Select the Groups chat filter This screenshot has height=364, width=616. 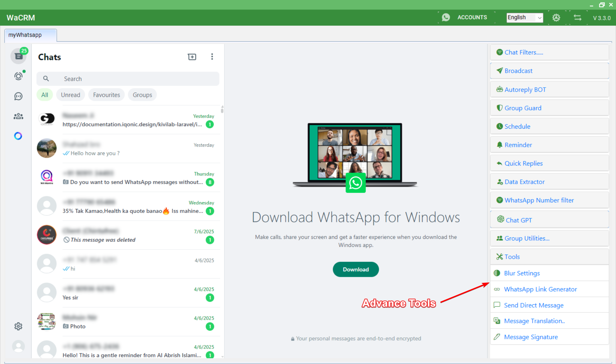pyautogui.click(x=142, y=95)
